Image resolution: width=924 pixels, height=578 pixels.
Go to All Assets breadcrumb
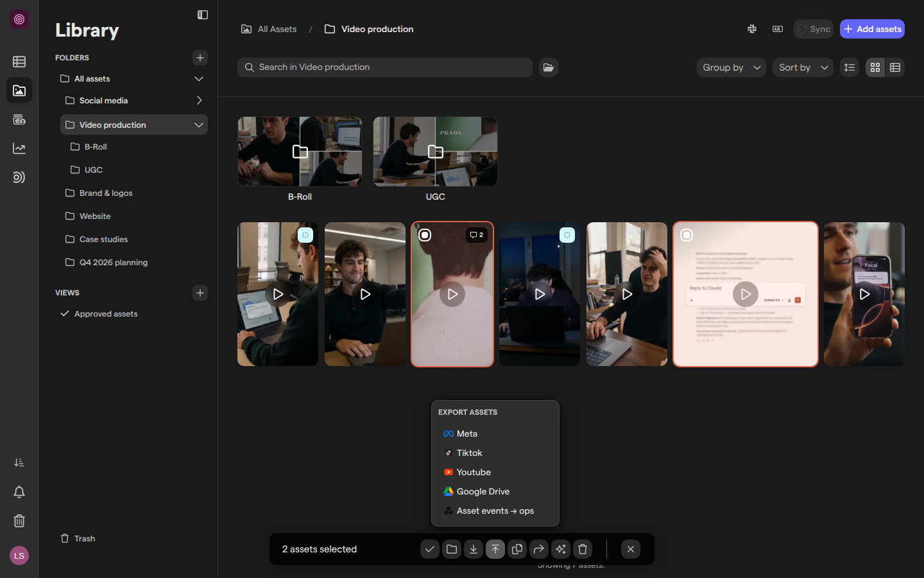[269, 29]
